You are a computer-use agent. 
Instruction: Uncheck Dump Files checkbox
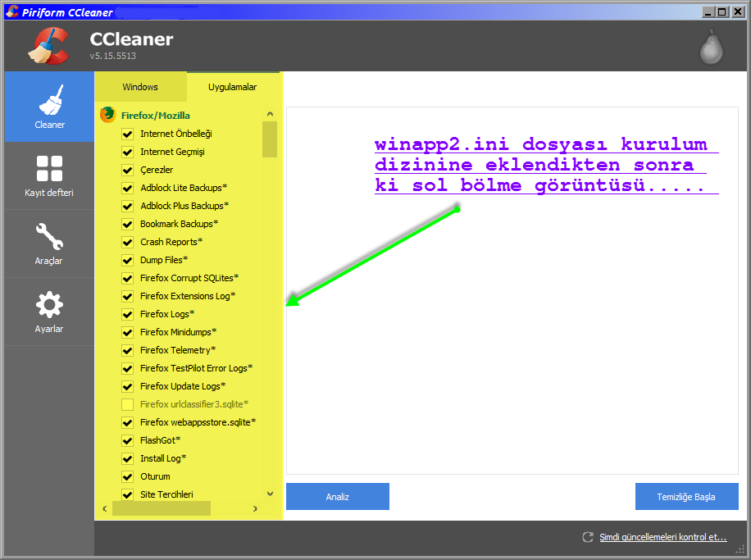pyautogui.click(x=127, y=261)
